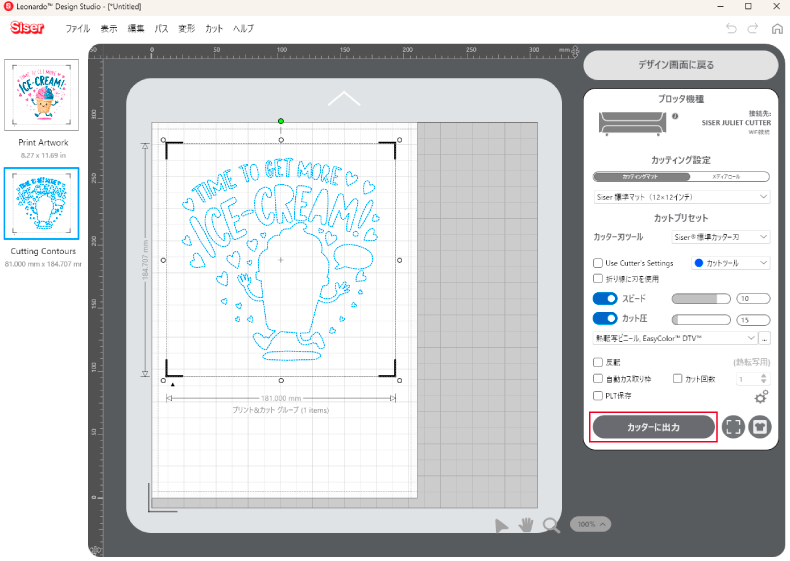Image resolution: width=790 pixels, height=561 pixels.
Task: Click the plotter machine image
Action: click(632, 124)
